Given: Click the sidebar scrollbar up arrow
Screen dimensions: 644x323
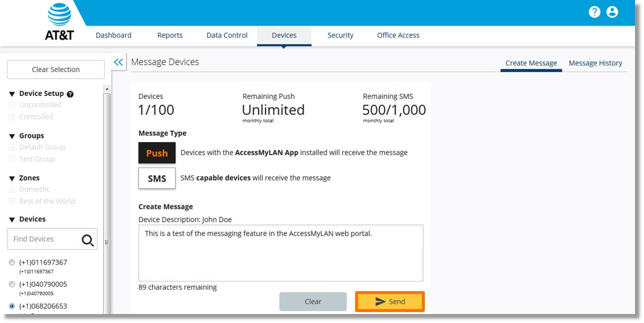Looking at the screenshot, I should 107,89.
